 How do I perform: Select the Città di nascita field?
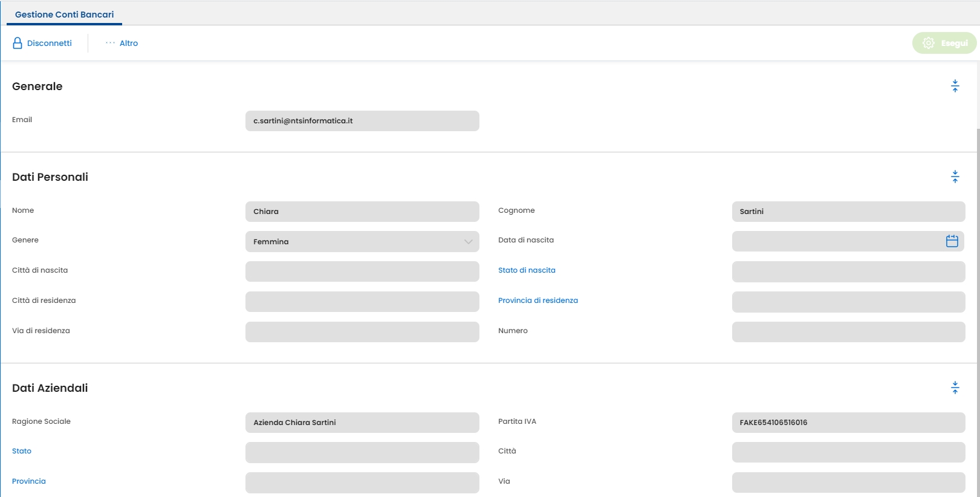pyautogui.click(x=362, y=271)
